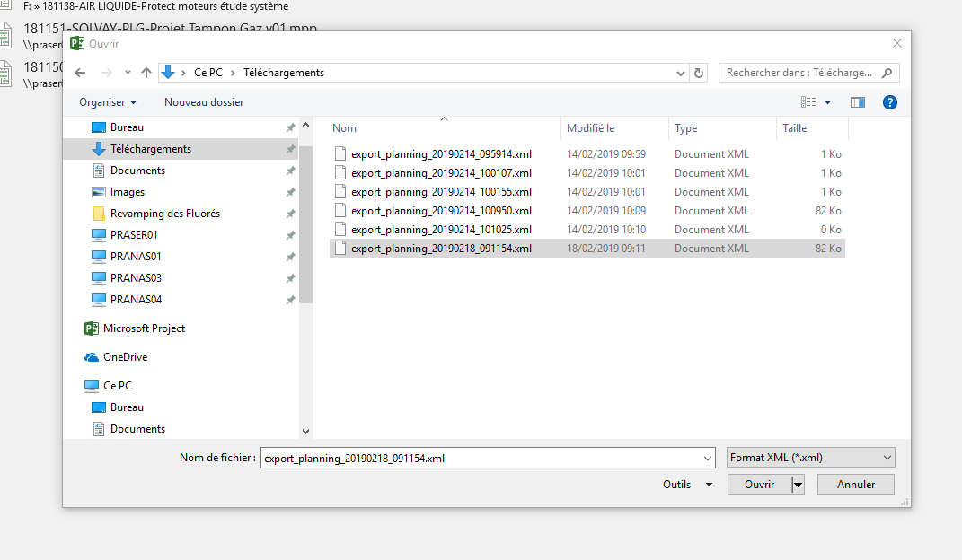Click the Annuler button

click(x=856, y=485)
